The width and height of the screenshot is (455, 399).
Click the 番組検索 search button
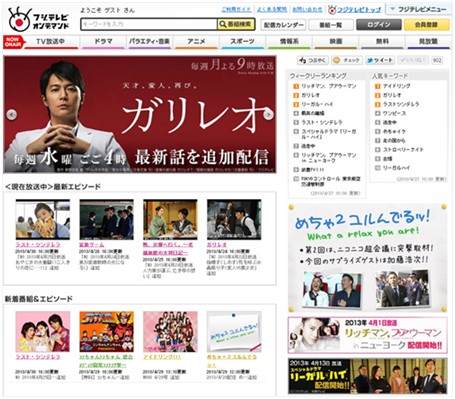(236, 24)
